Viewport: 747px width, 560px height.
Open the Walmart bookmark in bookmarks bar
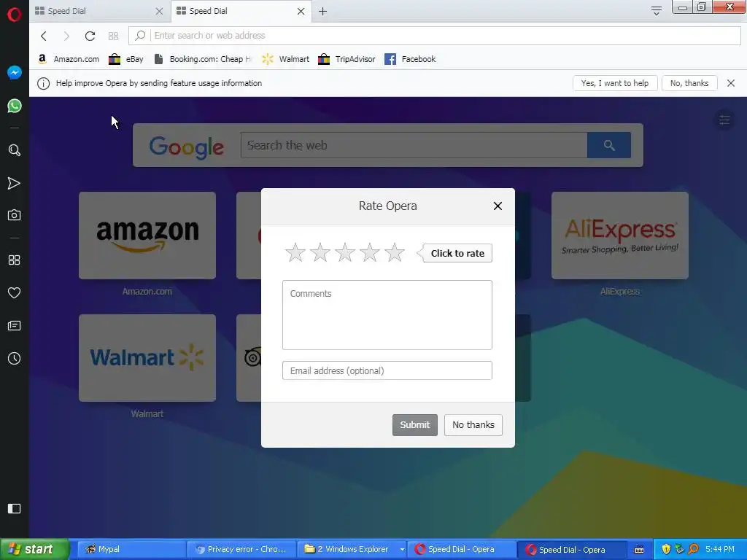286,59
